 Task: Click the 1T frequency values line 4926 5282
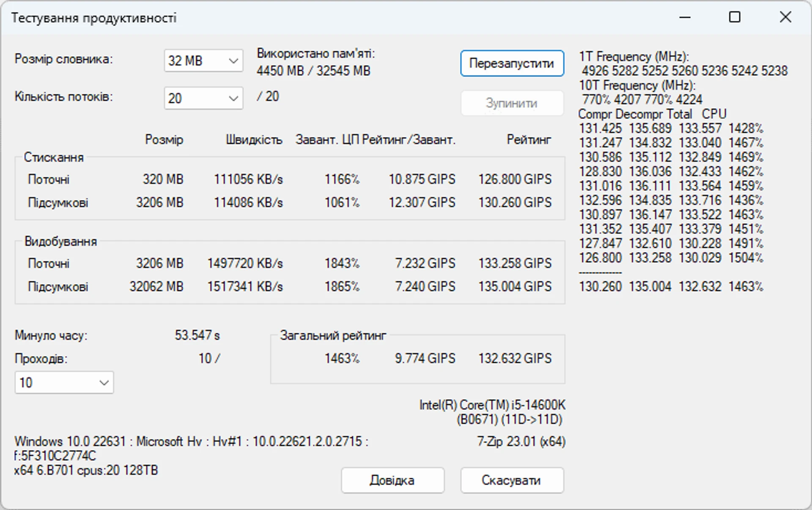click(x=685, y=71)
